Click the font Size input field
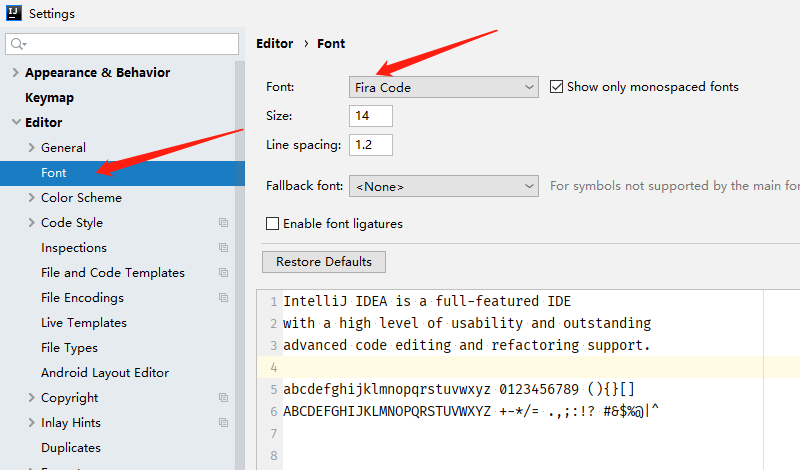Screen dimensions: 800x470 pos(371,116)
